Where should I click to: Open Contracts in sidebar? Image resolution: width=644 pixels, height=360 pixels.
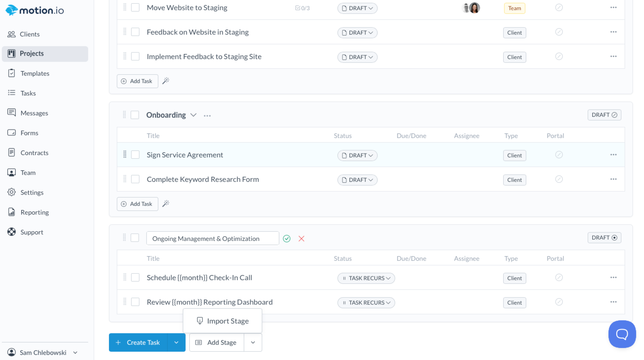(45, 153)
